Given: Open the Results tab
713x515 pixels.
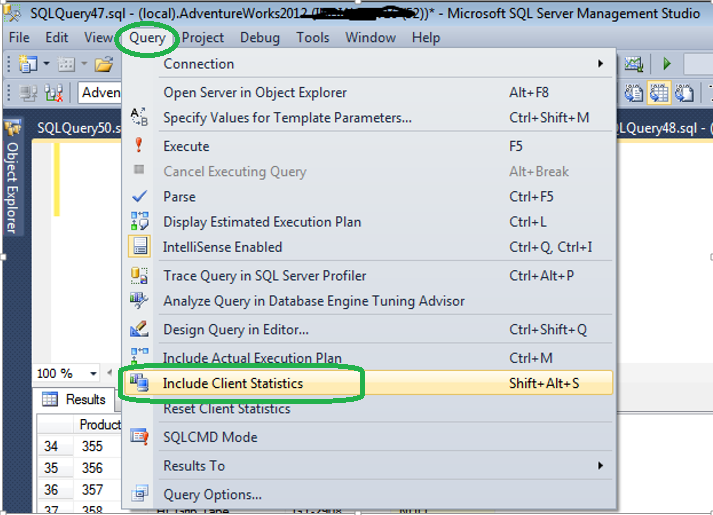Looking at the screenshot, I should pos(74,399).
